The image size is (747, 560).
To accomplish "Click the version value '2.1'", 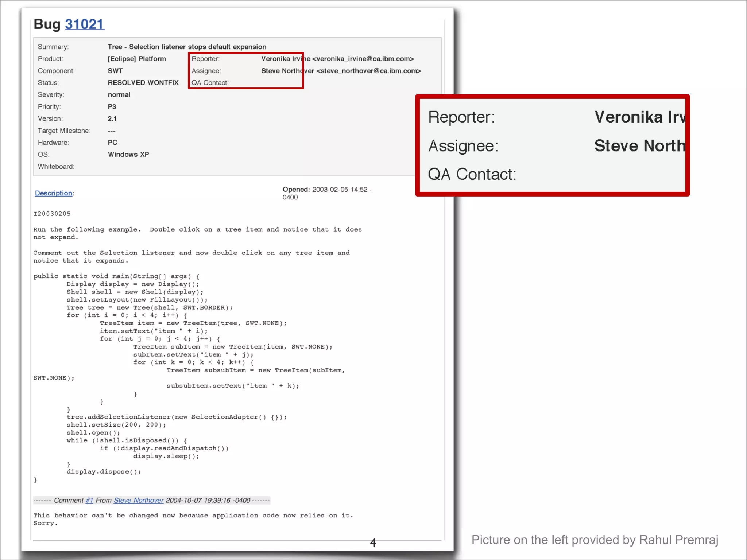I will coord(112,119).
